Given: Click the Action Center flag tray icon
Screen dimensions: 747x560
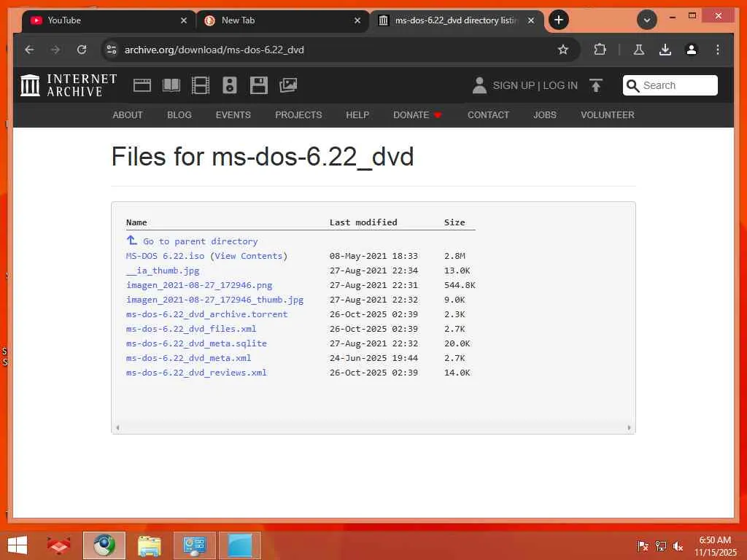Looking at the screenshot, I should (643, 546).
